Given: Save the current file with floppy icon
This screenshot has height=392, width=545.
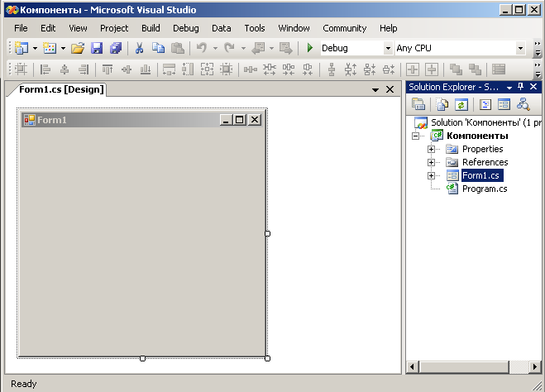Looking at the screenshot, I should [x=97, y=48].
